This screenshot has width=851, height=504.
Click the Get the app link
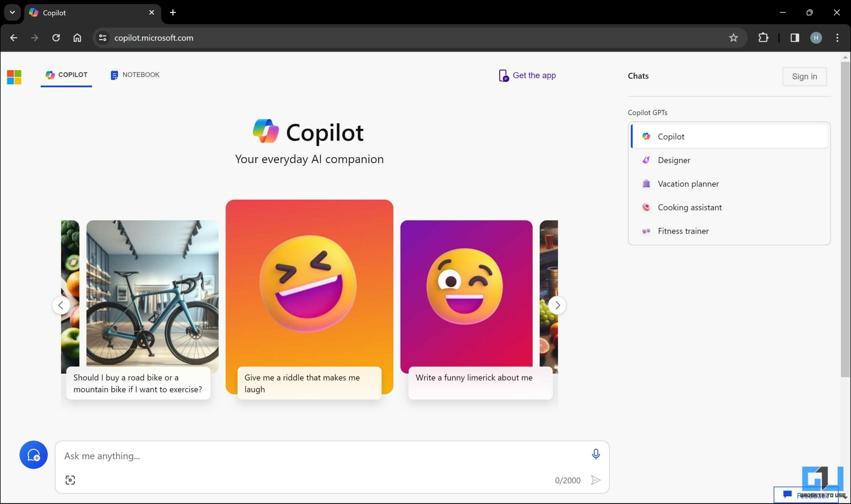coord(527,75)
